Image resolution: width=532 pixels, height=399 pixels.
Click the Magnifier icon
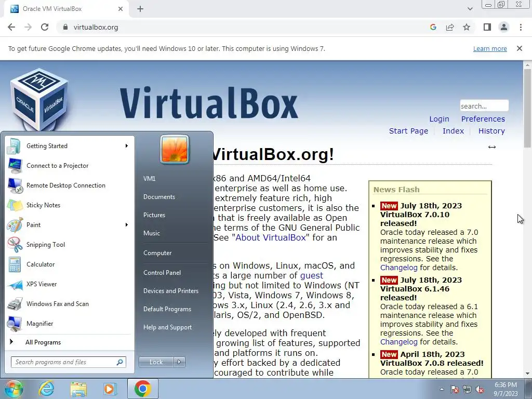(x=15, y=324)
